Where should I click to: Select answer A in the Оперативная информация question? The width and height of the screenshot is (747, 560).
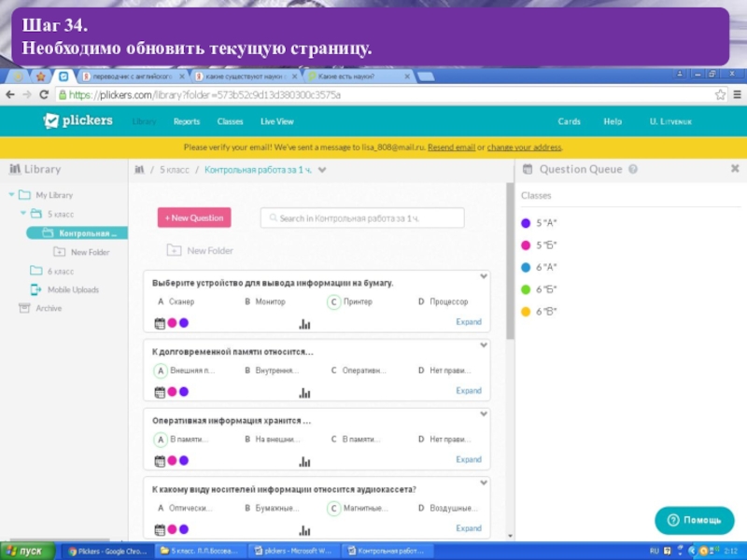coord(180,439)
